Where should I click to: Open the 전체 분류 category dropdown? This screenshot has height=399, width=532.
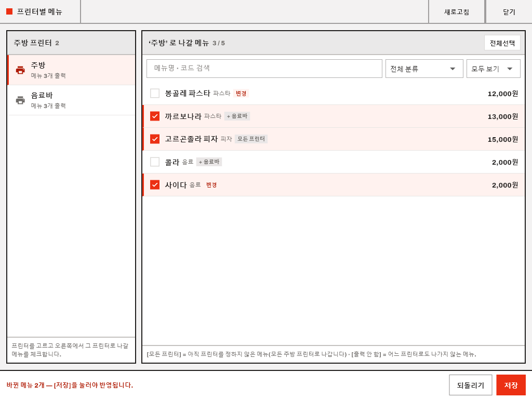click(x=424, y=69)
